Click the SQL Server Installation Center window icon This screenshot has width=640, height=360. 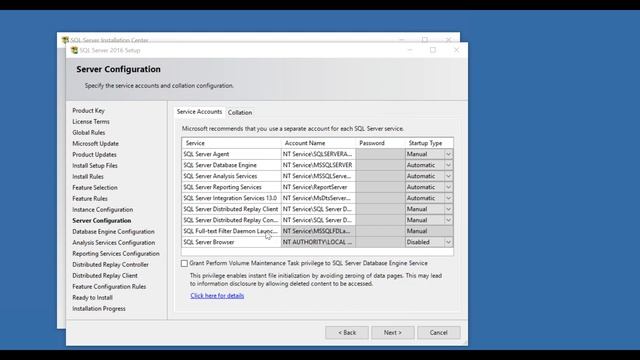pyautogui.click(x=65, y=40)
